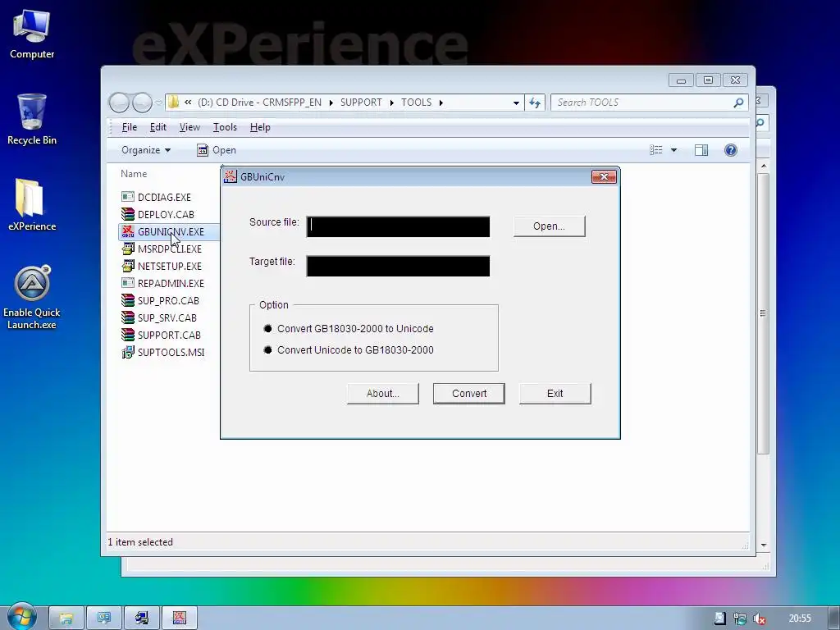Select the Recycle Bin desktop icon

click(32, 120)
